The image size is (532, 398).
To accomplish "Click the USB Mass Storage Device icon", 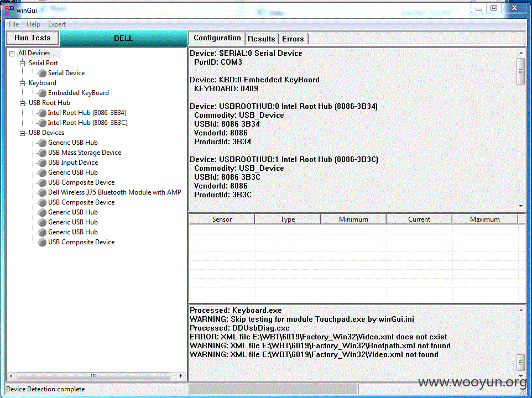I will tap(43, 153).
